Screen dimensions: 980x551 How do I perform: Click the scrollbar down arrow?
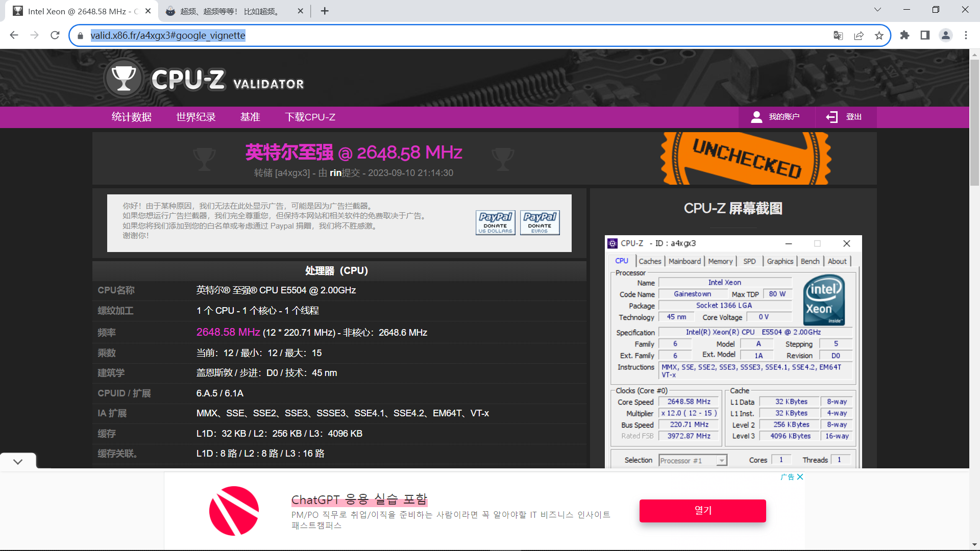(x=974, y=544)
